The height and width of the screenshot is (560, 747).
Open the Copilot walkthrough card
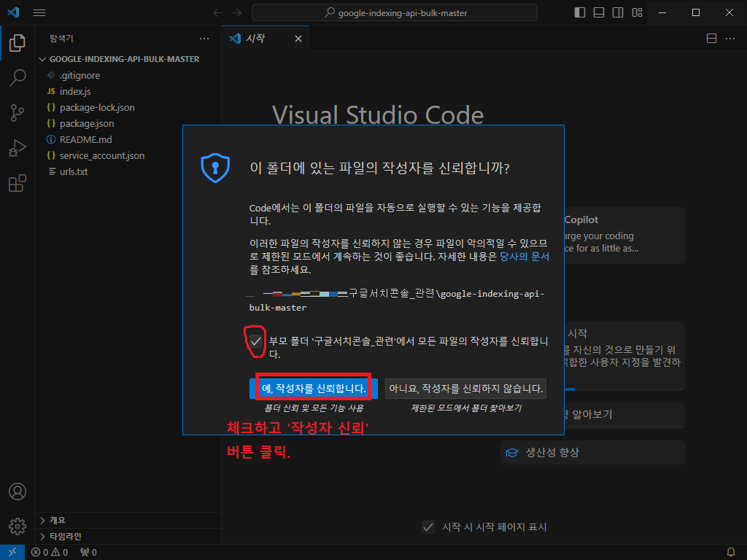pos(624,236)
